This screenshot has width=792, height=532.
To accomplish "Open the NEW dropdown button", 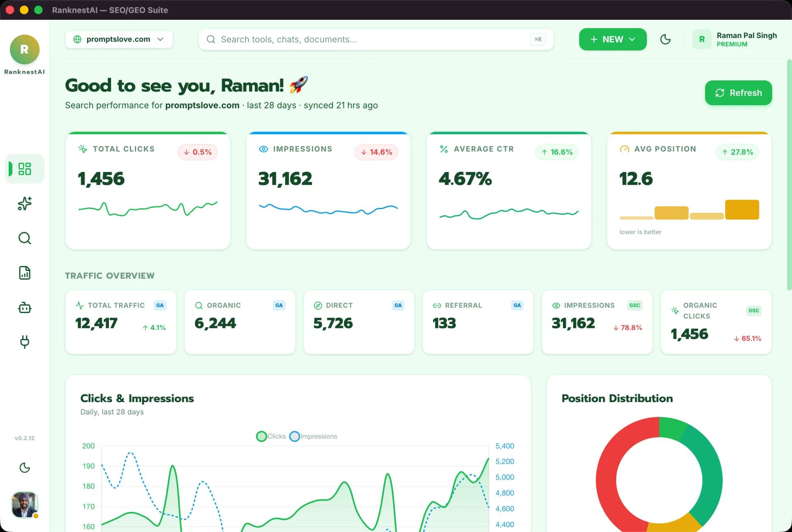I will click(x=613, y=39).
